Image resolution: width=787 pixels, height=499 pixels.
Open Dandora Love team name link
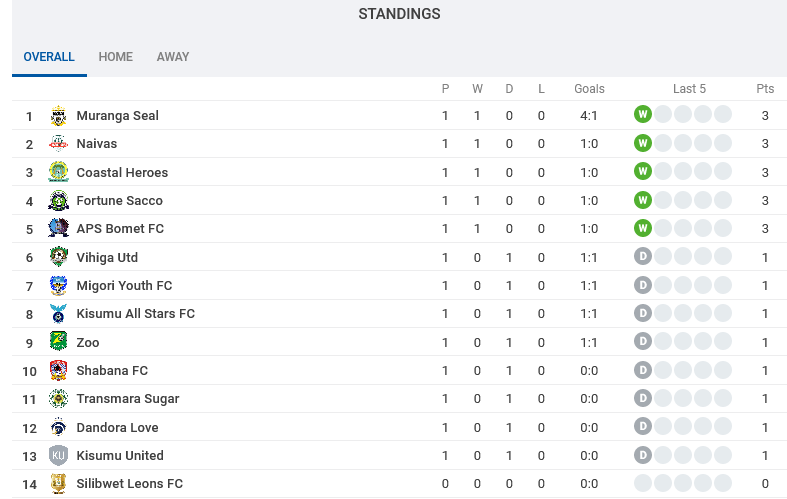click(117, 428)
